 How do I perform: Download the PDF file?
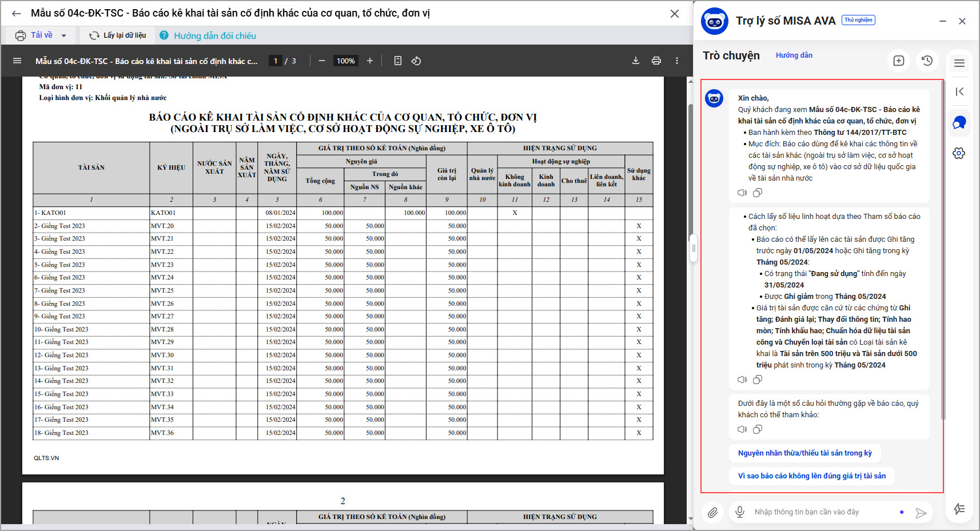(635, 61)
